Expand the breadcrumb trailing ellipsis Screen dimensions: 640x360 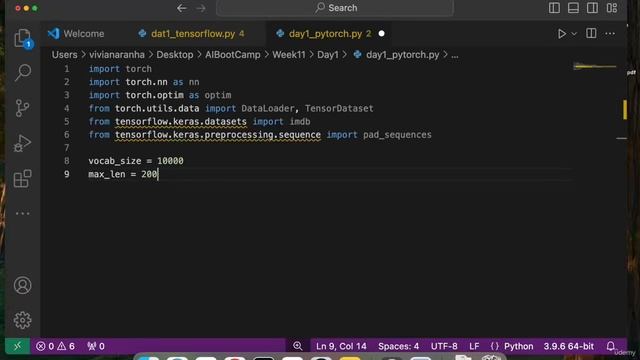click(455, 55)
